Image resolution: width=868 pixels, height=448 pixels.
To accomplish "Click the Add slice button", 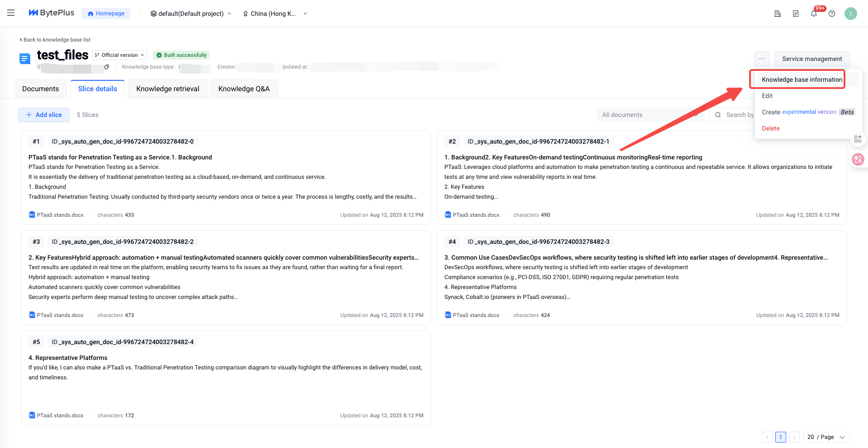I will click(x=44, y=115).
